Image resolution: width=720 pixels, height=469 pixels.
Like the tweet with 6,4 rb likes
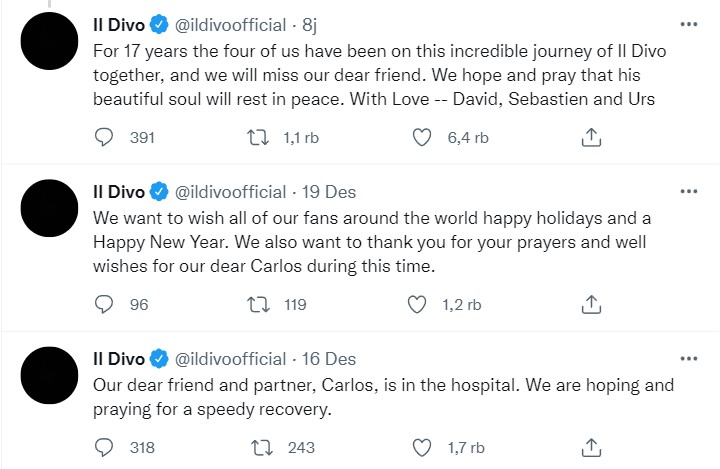pyautogui.click(x=423, y=138)
